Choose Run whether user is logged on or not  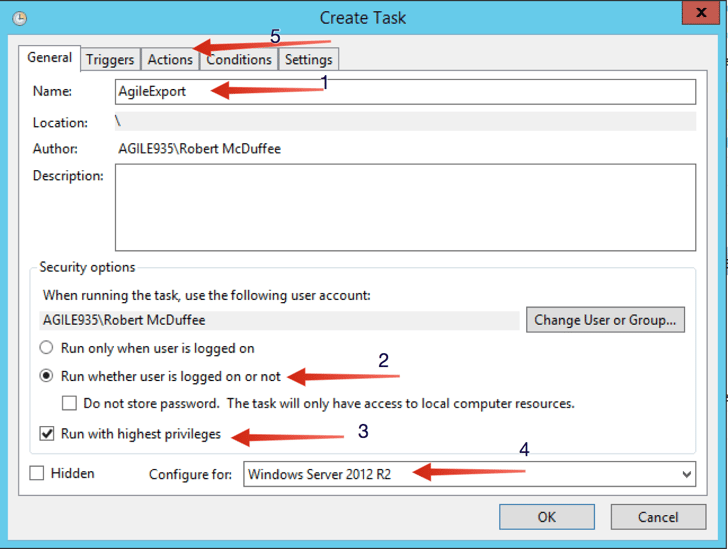point(46,377)
